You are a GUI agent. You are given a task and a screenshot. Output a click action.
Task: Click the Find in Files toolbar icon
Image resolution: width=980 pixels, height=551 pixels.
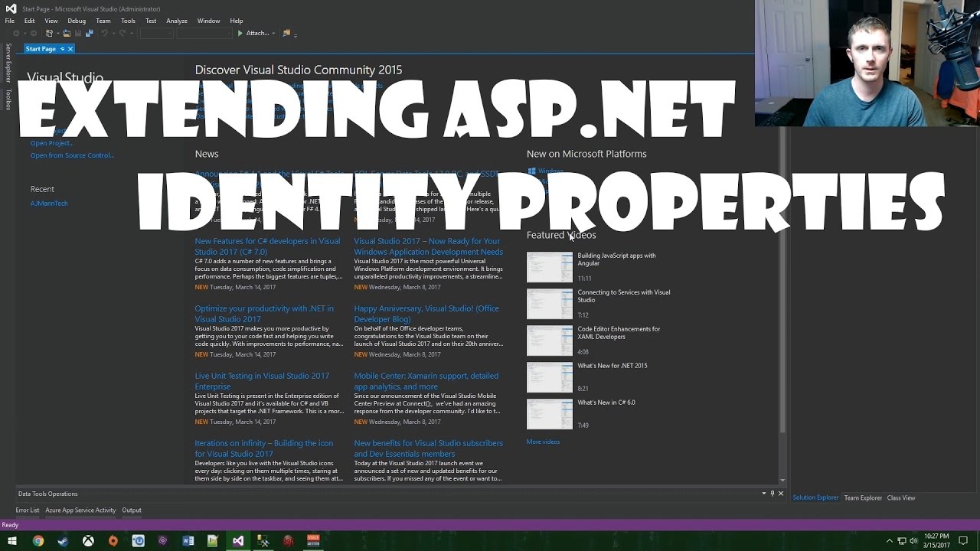pyautogui.click(x=286, y=33)
